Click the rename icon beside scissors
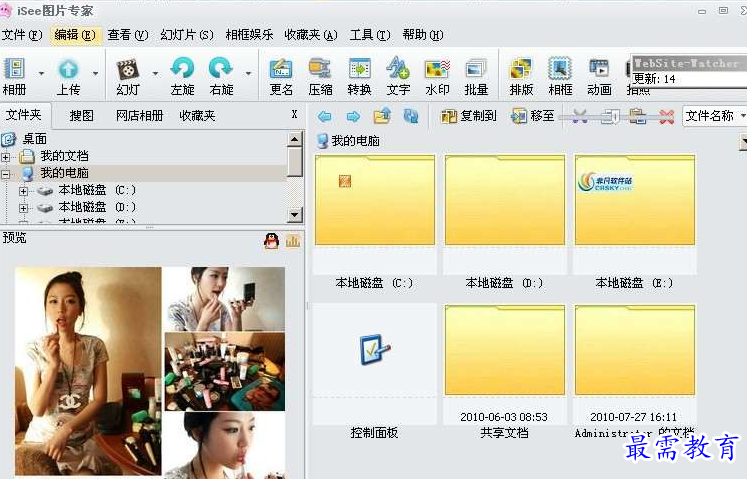The height and width of the screenshot is (479, 747). tap(609, 116)
